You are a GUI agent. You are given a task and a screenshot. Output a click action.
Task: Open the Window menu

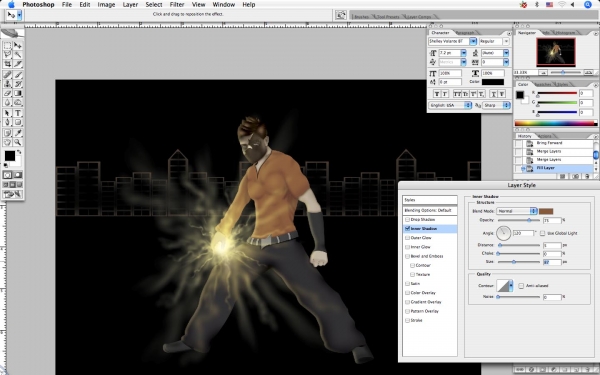pos(223,5)
